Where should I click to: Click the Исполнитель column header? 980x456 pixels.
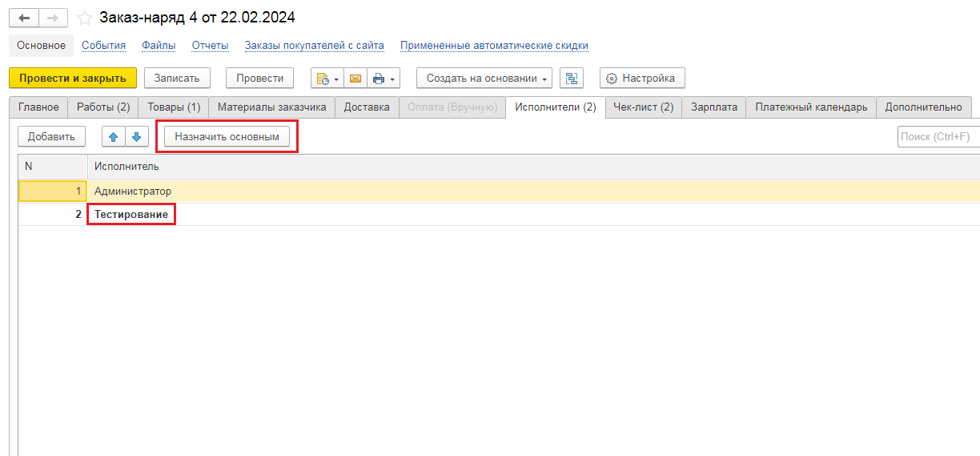tap(533, 167)
